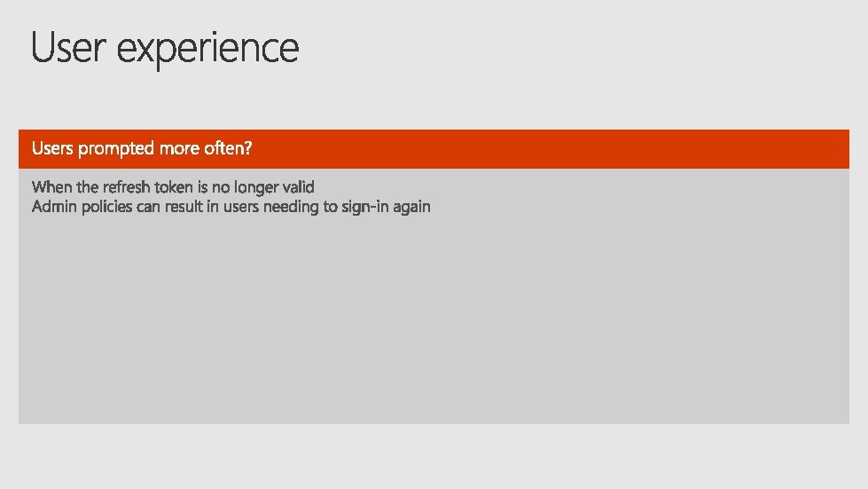Click the "User experience" slide title
Image resolution: width=868 pixels, height=489 pixels.
165,48
